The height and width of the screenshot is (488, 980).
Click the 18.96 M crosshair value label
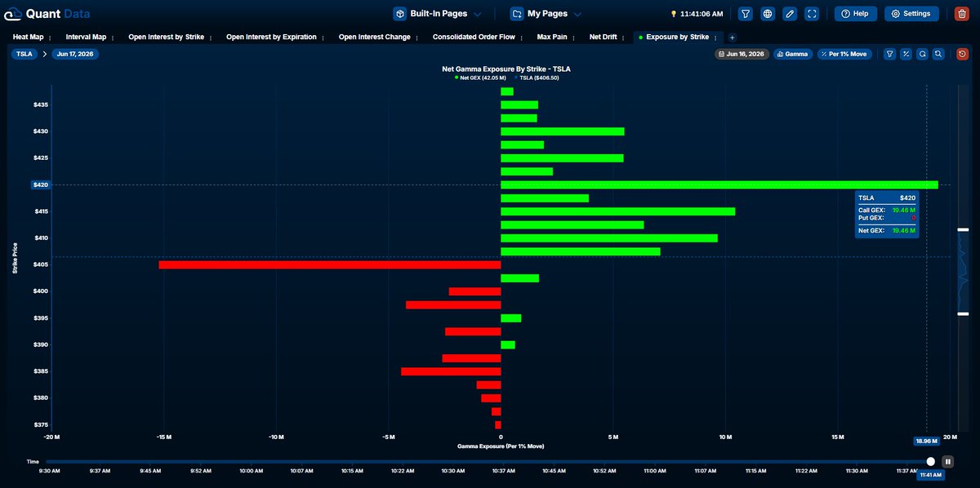tap(926, 441)
